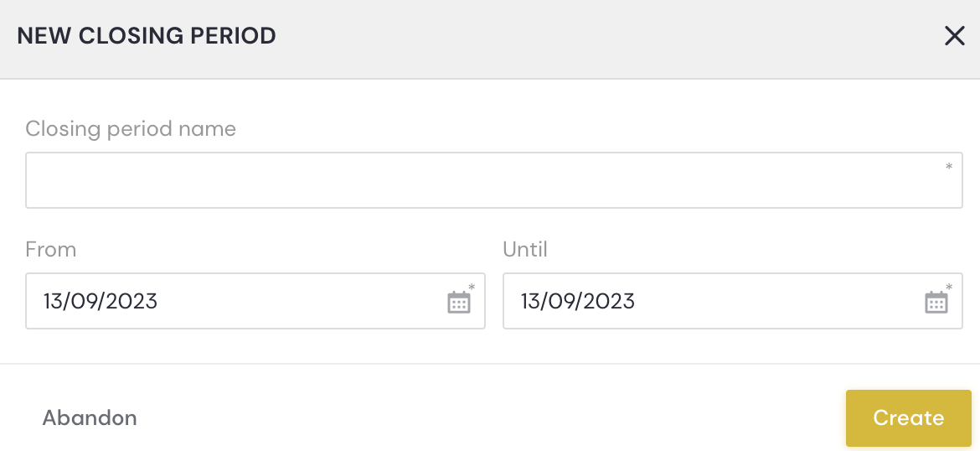Image resolution: width=980 pixels, height=451 pixels.
Task: Click the required asterisk in name field
Action: coord(949,167)
